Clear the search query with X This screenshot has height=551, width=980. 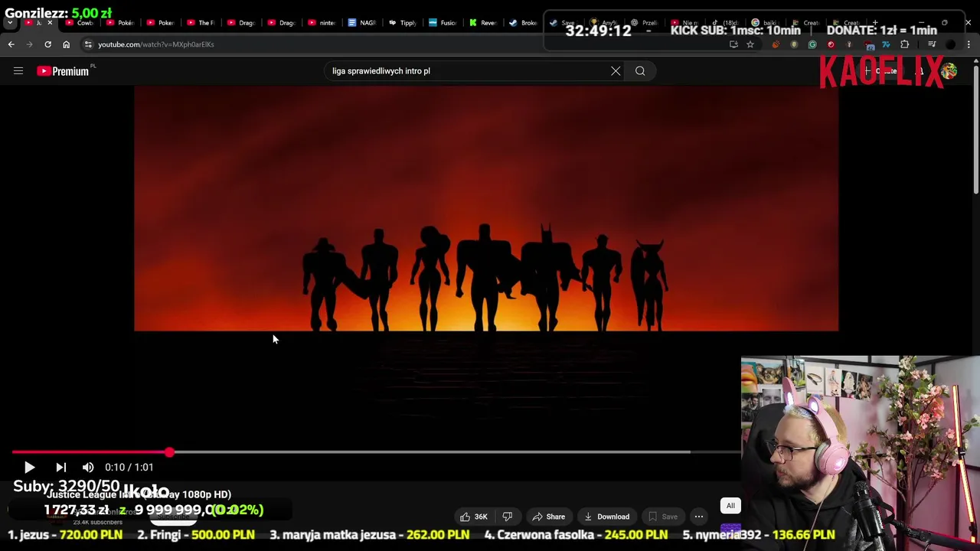click(x=616, y=71)
